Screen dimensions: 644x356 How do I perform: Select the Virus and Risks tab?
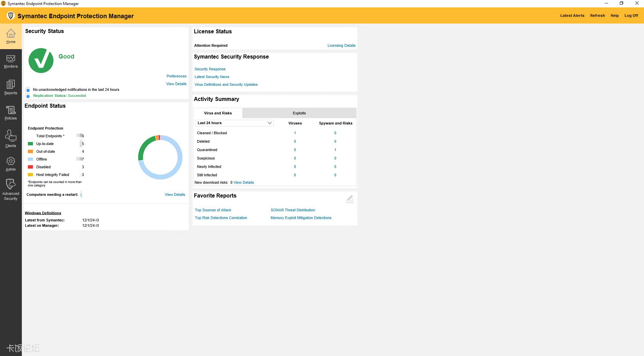pyautogui.click(x=218, y=113)
